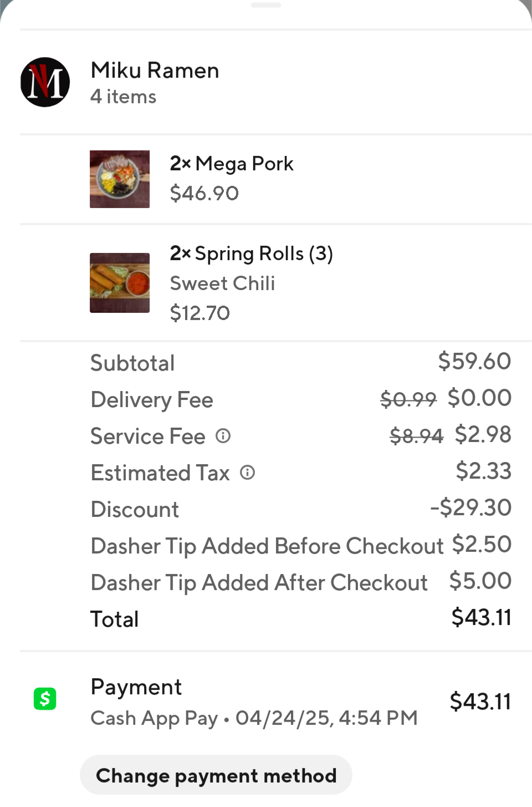Select Dasher Tip Added Before Checkout row
This screenshot has height=807, width=532.
click(267, 546)
